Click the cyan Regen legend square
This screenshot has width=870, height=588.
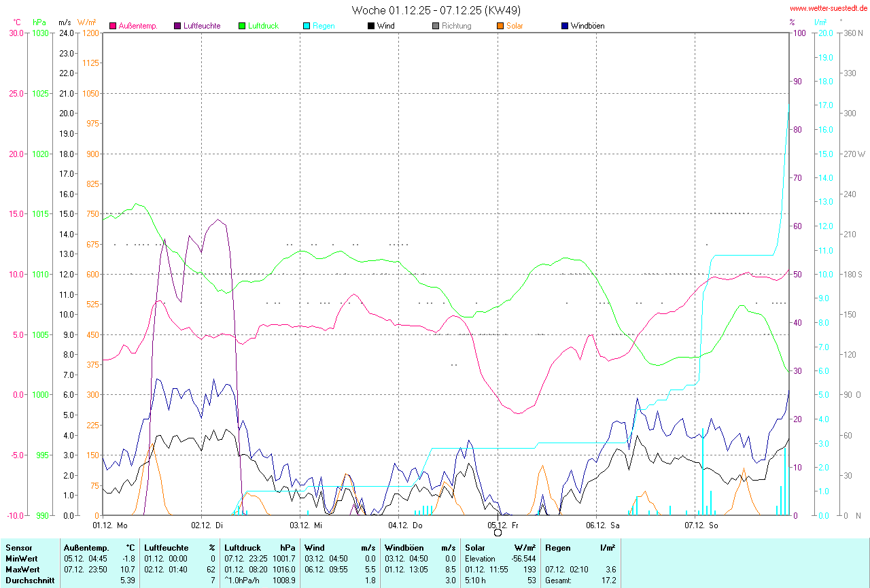point(307,26)
